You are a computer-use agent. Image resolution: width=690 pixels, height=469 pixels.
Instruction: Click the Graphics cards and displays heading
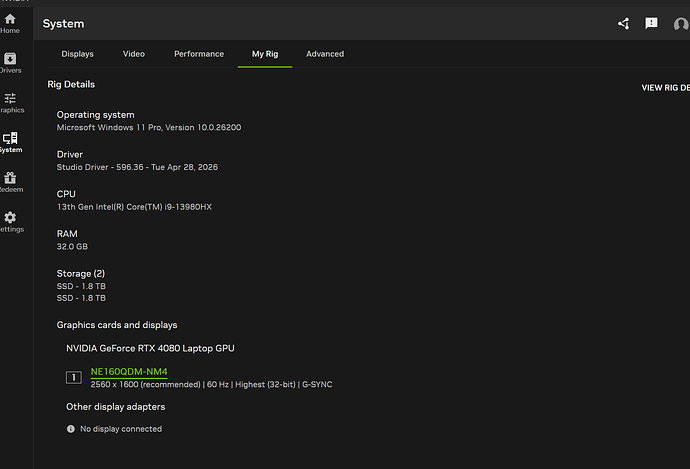coord(117,325)
